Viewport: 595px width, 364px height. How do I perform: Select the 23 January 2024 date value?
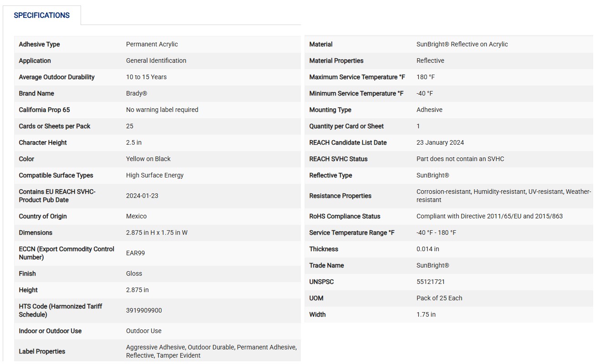[440, 142]
